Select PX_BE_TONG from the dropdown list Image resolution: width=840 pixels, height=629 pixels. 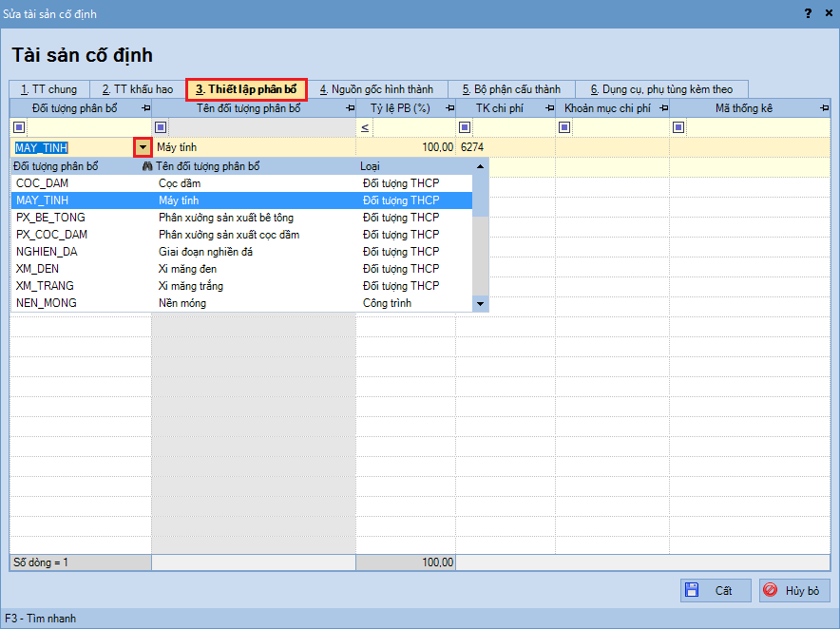click(51, 218)
